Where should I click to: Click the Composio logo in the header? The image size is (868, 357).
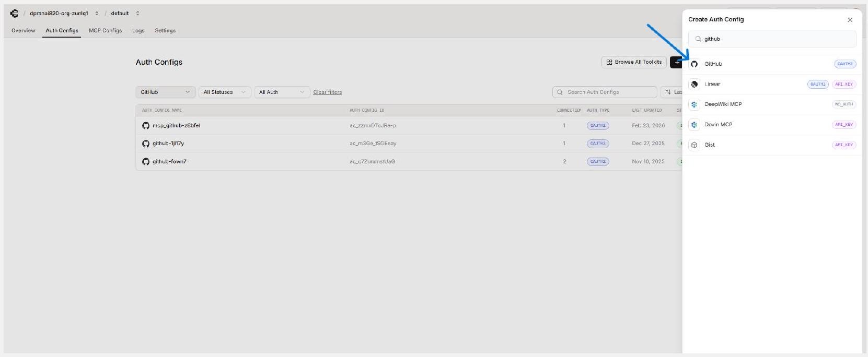coord(14,13)
